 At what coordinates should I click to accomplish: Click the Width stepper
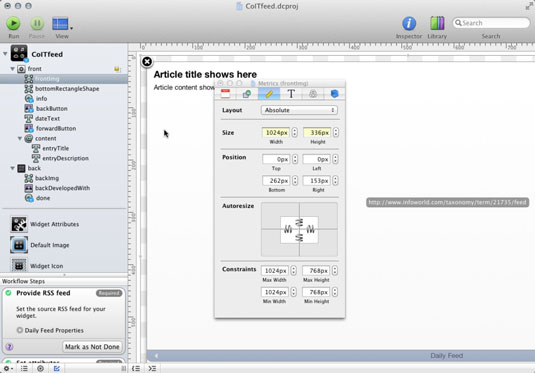[294, 132]
